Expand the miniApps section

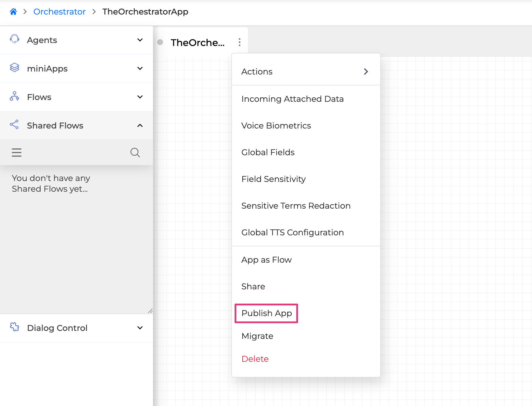tap(140, 68)
